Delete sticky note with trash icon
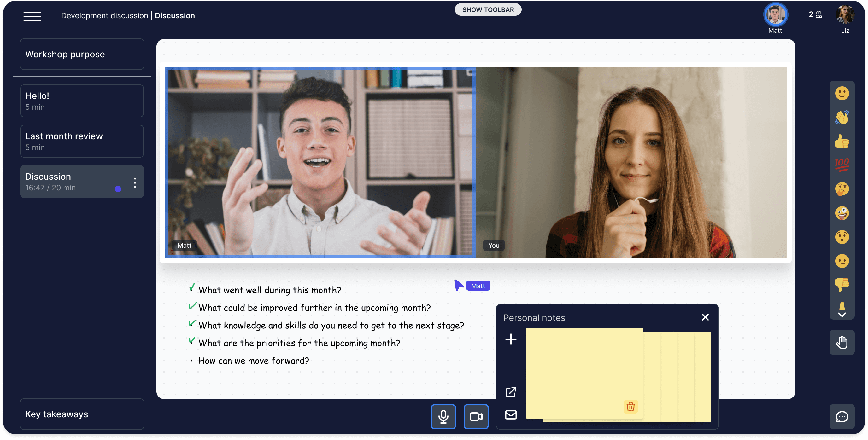Viewport: 868px width, 440px height. 630,407
